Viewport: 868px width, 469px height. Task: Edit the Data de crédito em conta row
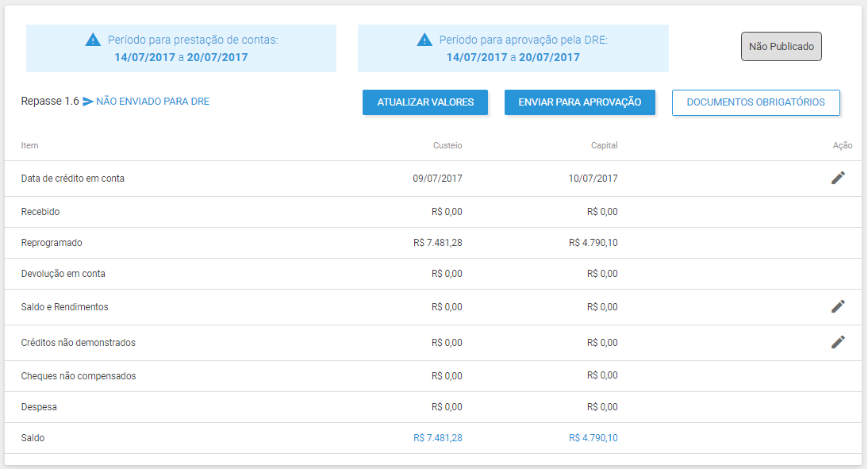(x=838, y=178)
